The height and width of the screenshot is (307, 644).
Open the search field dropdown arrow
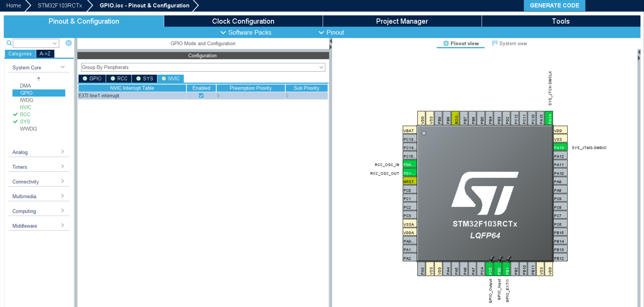[x=55, y=43]
